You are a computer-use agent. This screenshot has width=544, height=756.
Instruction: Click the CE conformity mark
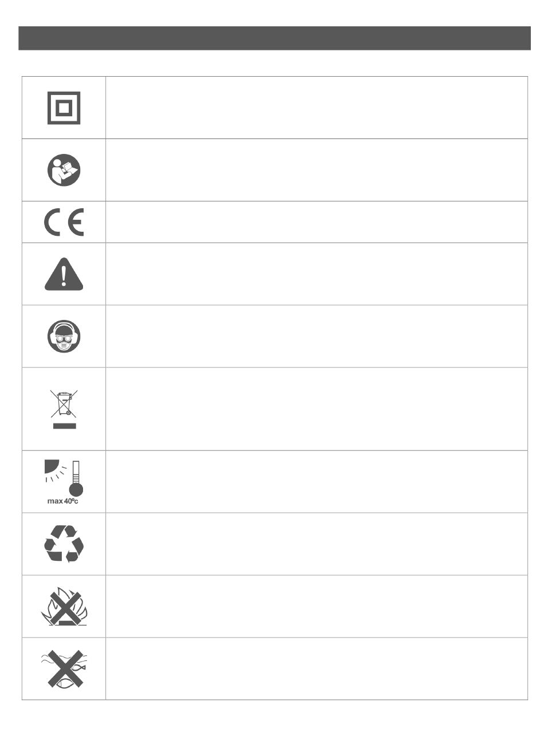click(x=64, y=222)
